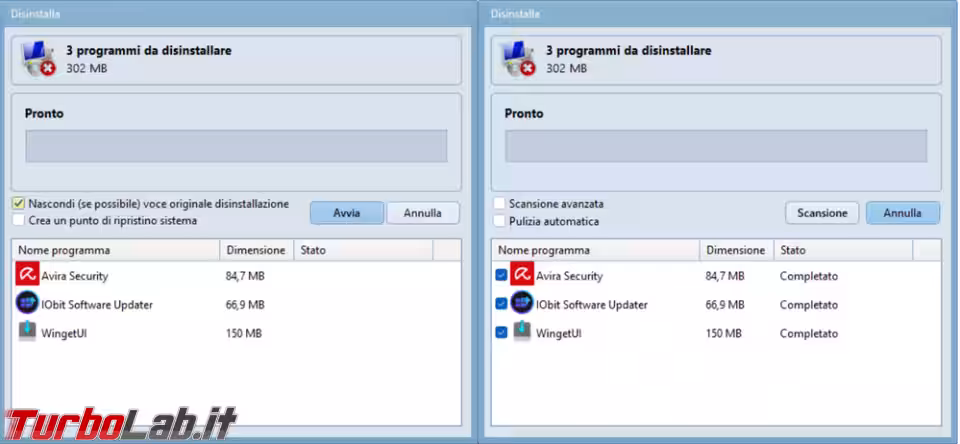The width and height of the screenshot is (960, 444).
Task: Click the progress bar under Pronto in the Avvia dialog
Action: pos(236,146)
